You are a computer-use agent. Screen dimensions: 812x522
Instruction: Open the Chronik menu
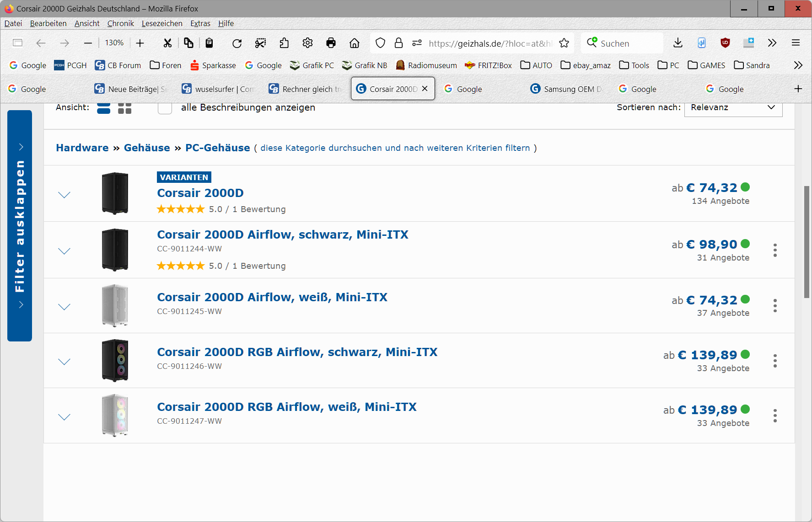point(120,23)
